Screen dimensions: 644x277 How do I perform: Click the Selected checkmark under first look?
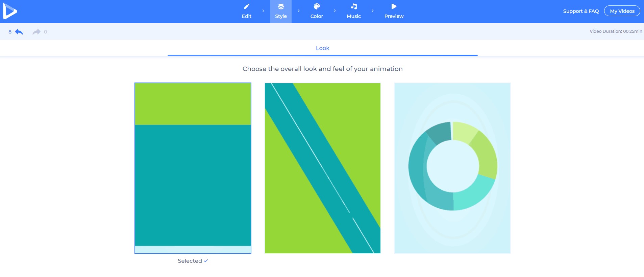206,261
